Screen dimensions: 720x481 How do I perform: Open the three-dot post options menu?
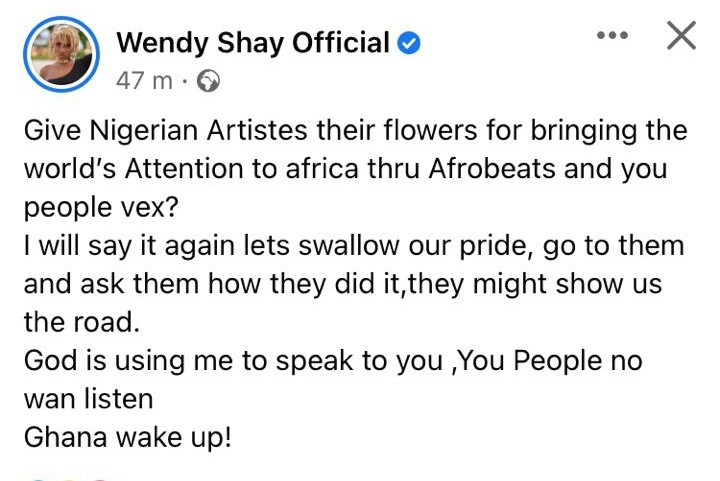612,35
